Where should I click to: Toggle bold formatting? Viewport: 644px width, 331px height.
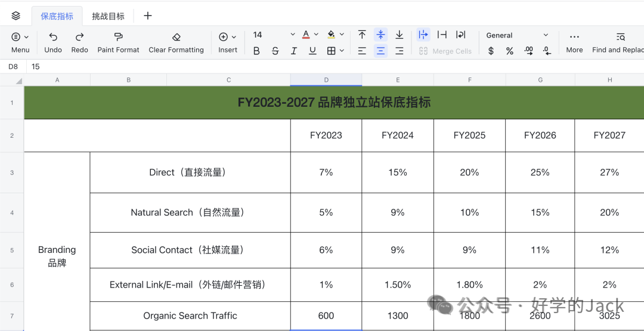(x=256, y=51)
